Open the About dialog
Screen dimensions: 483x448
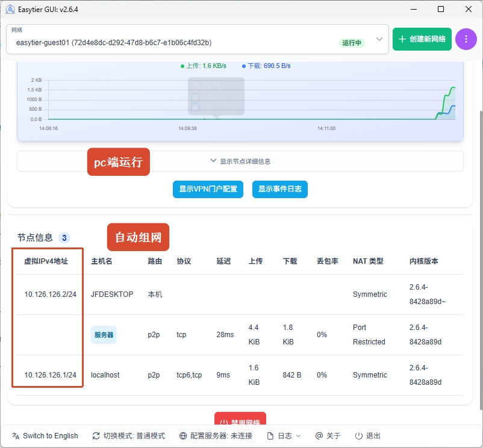click(328, 436)
